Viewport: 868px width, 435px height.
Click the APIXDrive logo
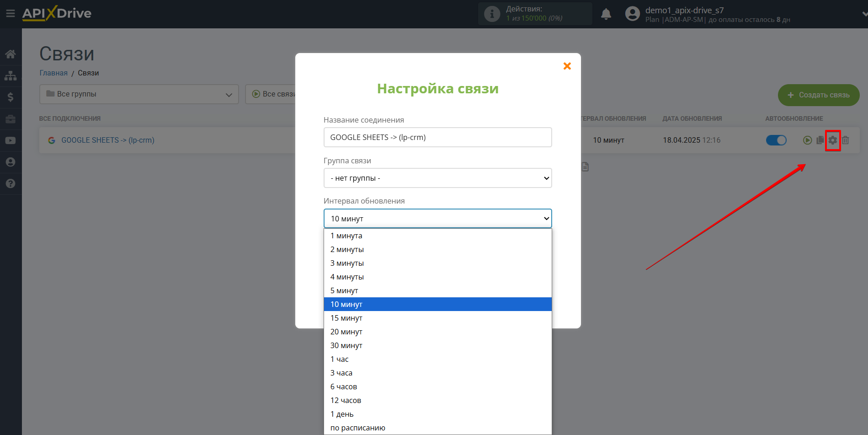point(57,13)
